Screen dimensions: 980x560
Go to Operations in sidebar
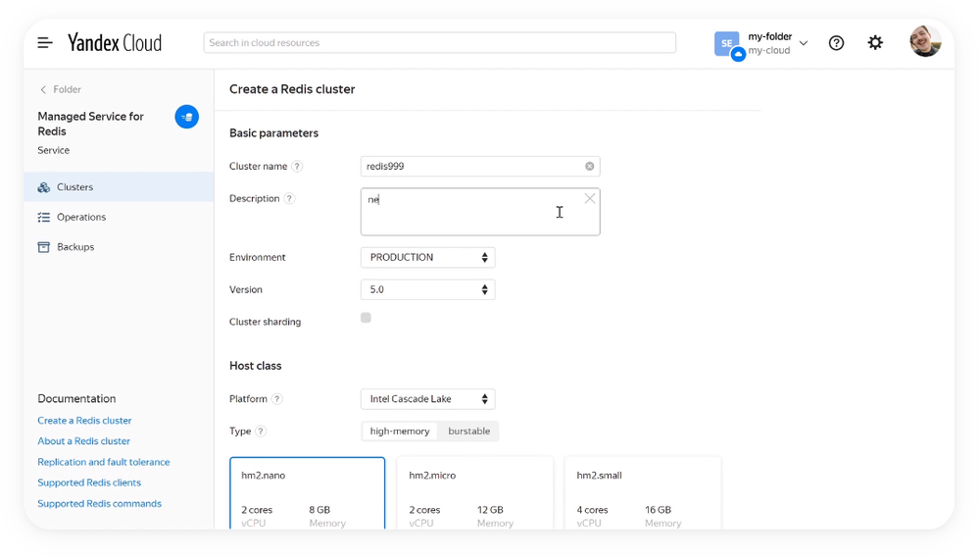81,218
